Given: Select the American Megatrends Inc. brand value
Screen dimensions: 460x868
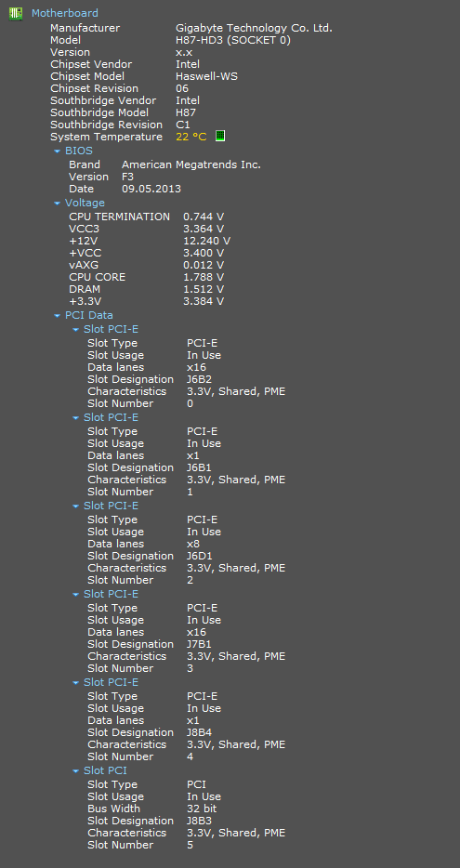Looking at the screenshot, I should [191, 164].
